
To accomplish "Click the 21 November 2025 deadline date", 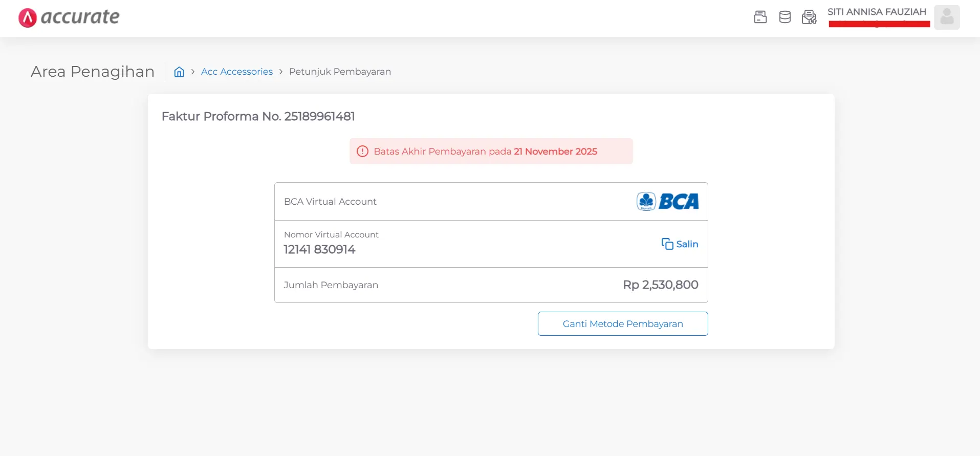I will pyautogui.click(x=555, y=151).
